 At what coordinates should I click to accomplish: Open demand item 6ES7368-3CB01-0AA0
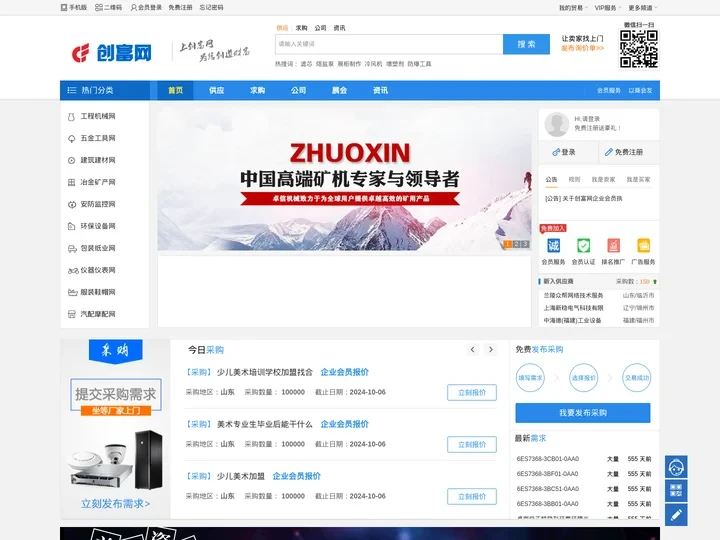click(x=548, y=459)
